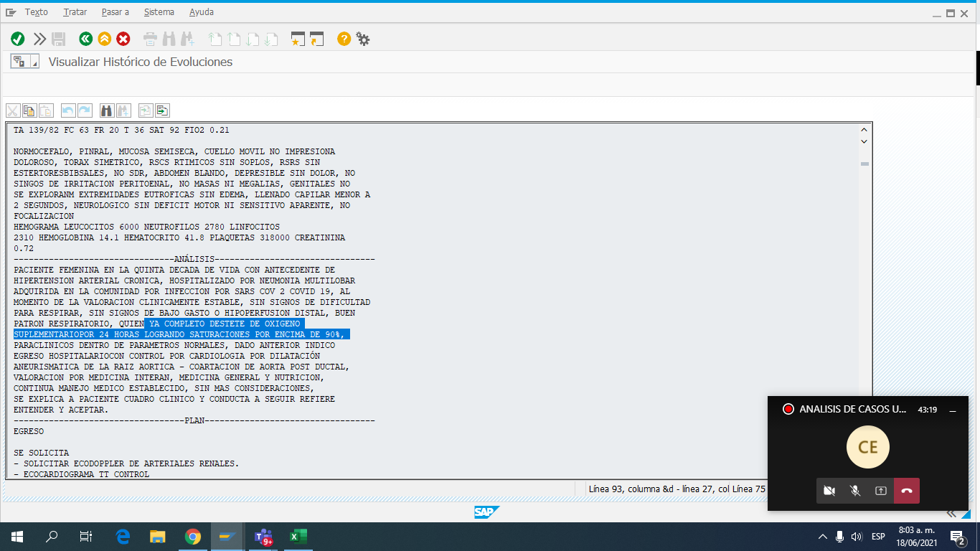
Task: Open File Explorer from the taskbar
Action: 158,536
